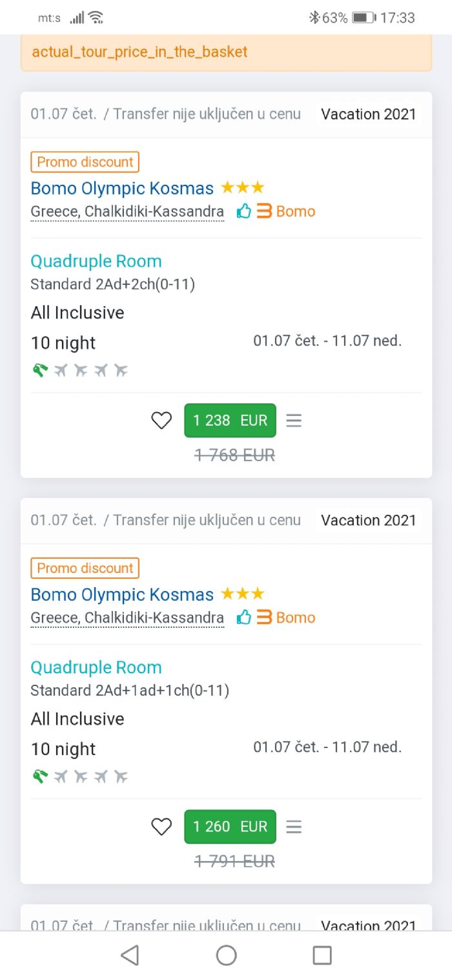Tap Android home circle button

tap(226, 955)
